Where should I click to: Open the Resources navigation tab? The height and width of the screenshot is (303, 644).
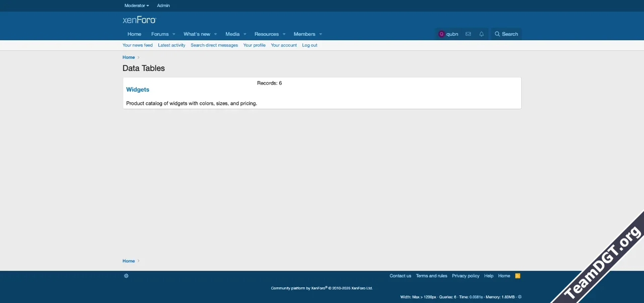[x=266, y=34]
